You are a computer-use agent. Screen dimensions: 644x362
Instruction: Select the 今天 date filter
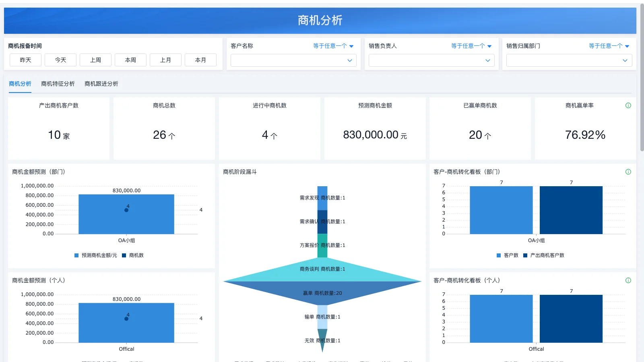60,60
